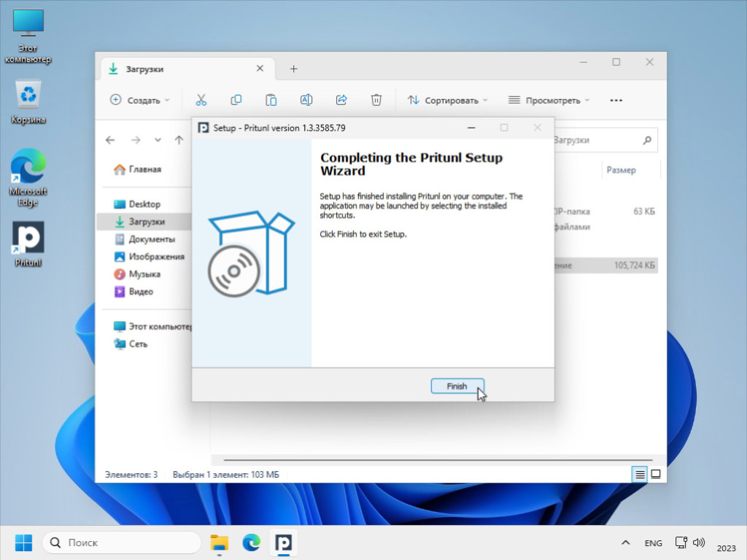Open File Explorer from the taskbar
This screenshot has height=560, width=747.
(x=219, y=542)
